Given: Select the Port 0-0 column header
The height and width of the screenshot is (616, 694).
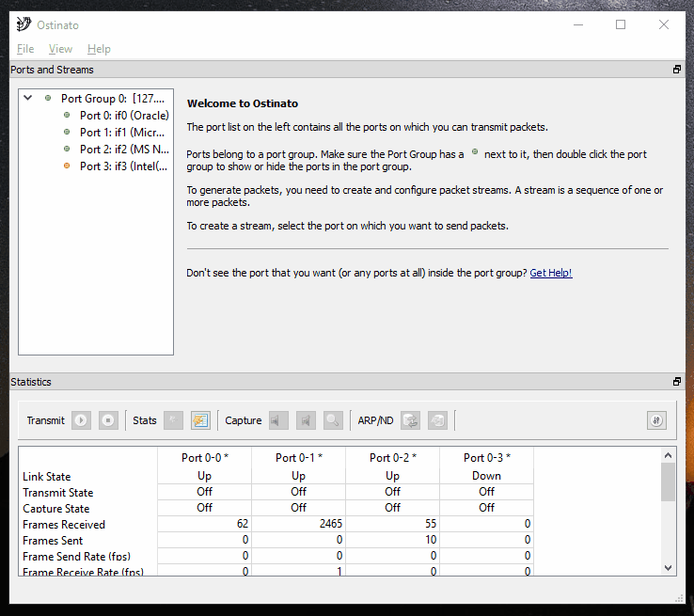Looking at the screenshot, I should 204,458.
